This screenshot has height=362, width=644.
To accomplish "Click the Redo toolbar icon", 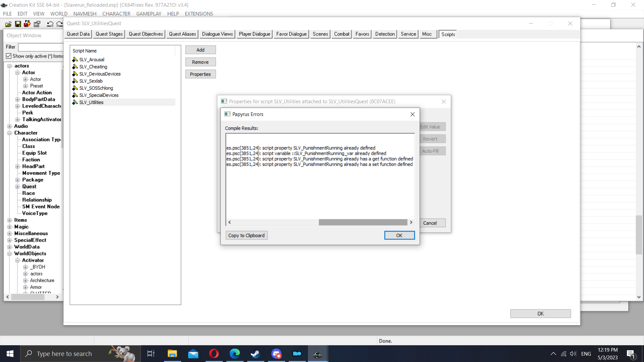I will tap(59, 24).
